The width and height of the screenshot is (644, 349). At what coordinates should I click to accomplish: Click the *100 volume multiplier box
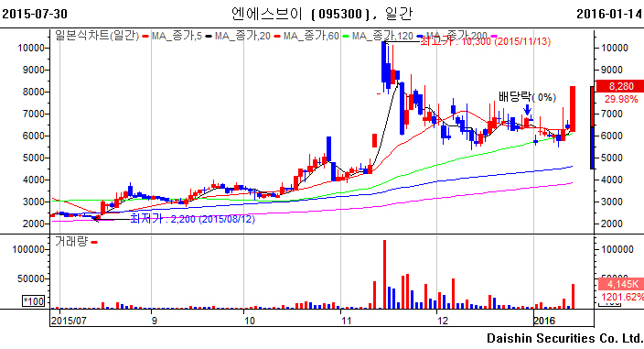point(34,301)
